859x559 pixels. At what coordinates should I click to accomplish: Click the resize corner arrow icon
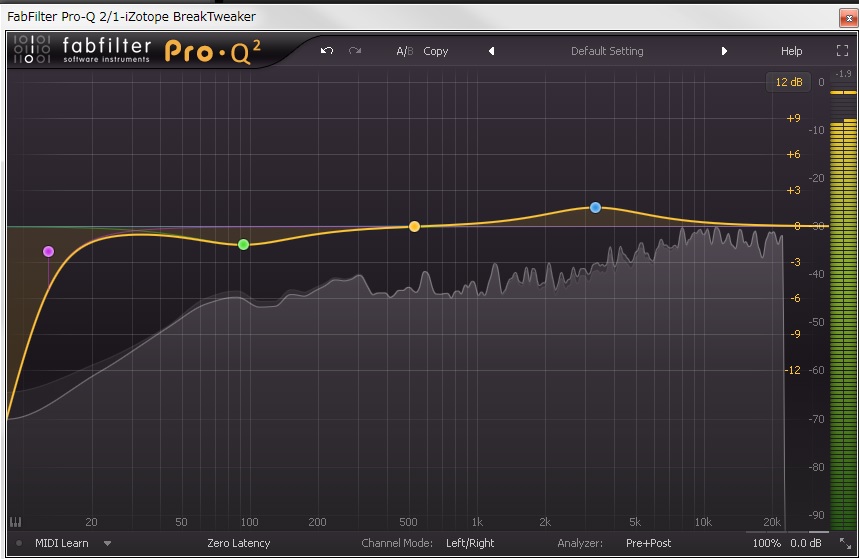coord(845,543)
